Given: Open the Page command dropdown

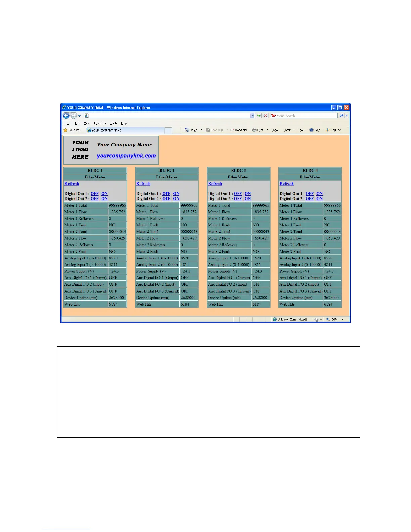Looking at the screenshot, I should coord(276,130).
